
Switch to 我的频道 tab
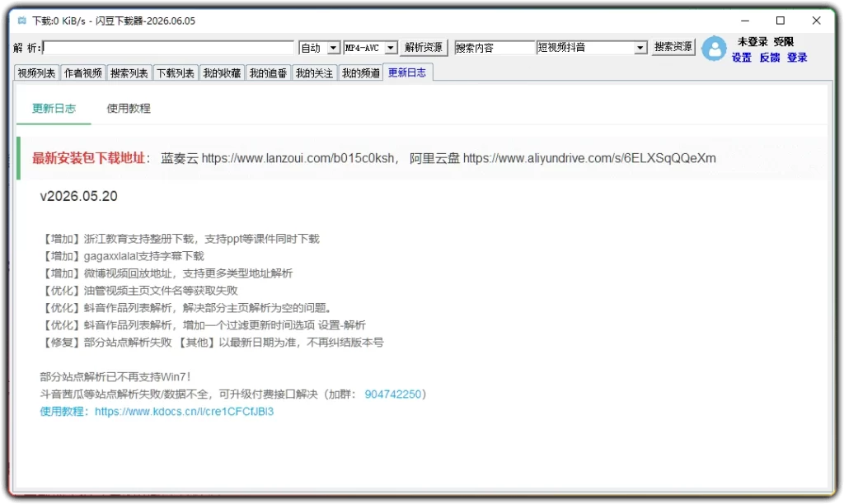coord(361,73)
